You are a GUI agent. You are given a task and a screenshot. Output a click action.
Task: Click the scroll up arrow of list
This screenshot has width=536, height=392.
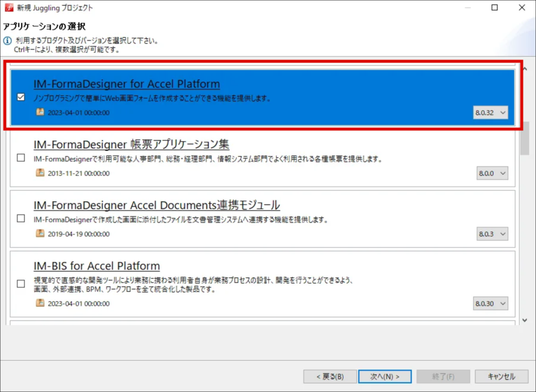pyautogui.click(x=525, y=69)
